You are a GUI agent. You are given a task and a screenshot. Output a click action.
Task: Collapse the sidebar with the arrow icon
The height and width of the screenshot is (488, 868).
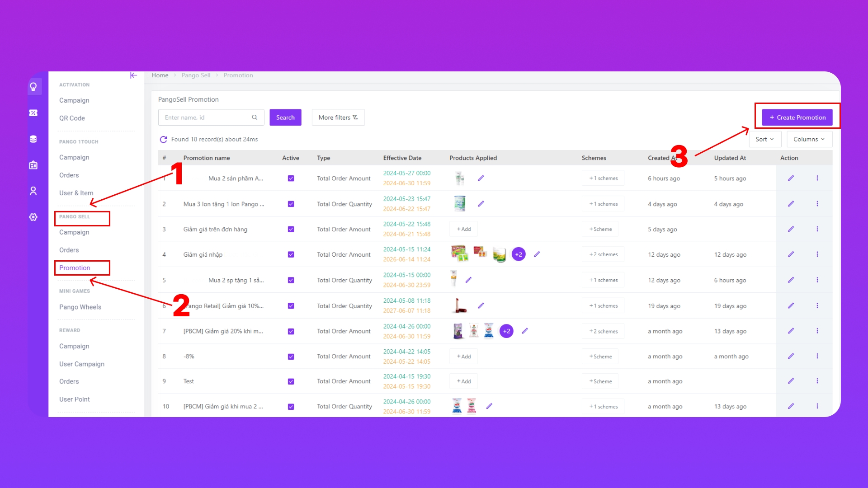click(133, 75)
